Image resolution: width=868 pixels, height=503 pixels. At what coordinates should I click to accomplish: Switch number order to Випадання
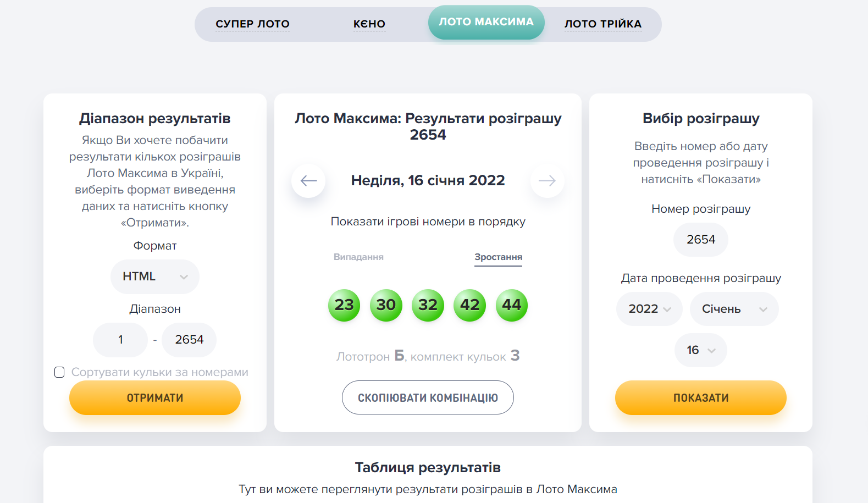point(358,256)
